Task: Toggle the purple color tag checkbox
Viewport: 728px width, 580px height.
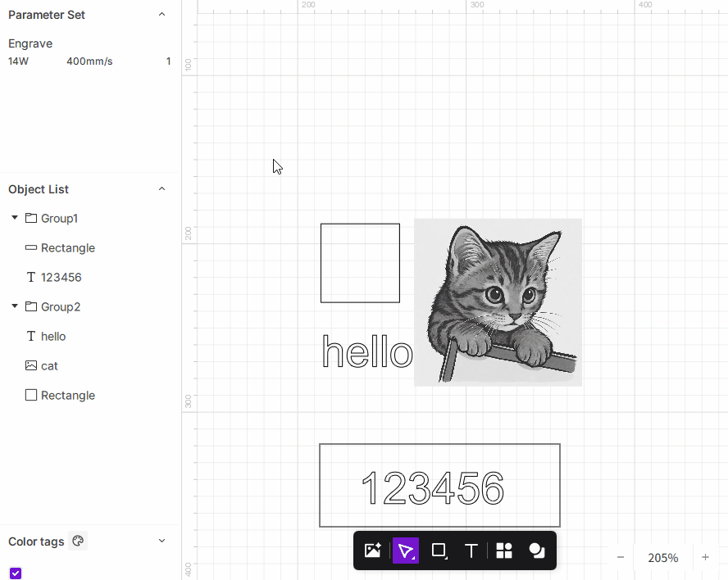Action: click(16, 573)
